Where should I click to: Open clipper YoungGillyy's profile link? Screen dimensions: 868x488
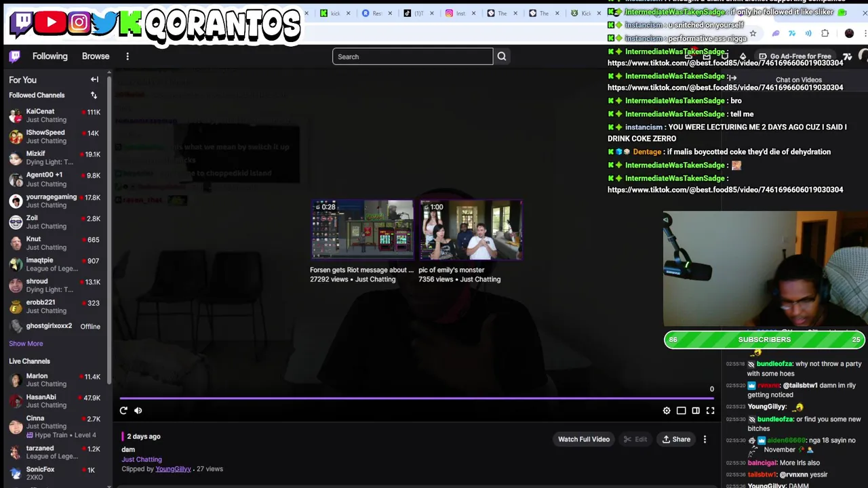173,469
